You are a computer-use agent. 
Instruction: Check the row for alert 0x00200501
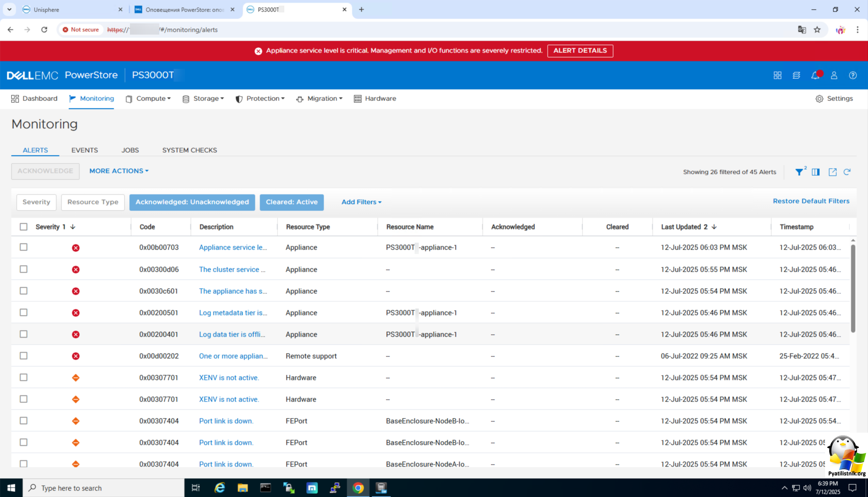pos(24,312)
